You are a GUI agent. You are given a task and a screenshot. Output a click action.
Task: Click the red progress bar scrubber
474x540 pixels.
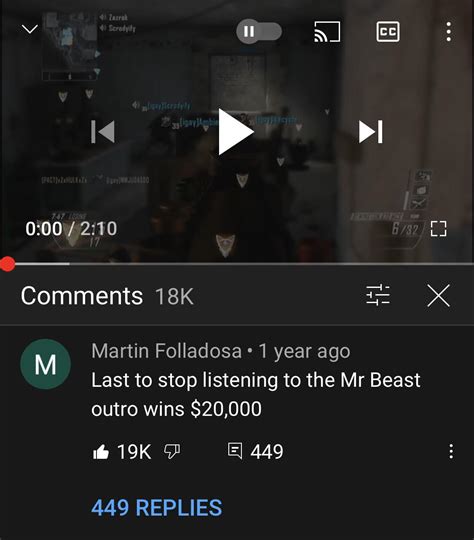tap(7, 264)
